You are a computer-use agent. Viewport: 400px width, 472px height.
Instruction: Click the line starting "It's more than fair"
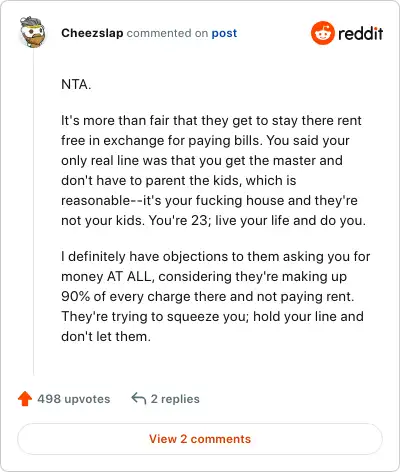click(211, 121)
